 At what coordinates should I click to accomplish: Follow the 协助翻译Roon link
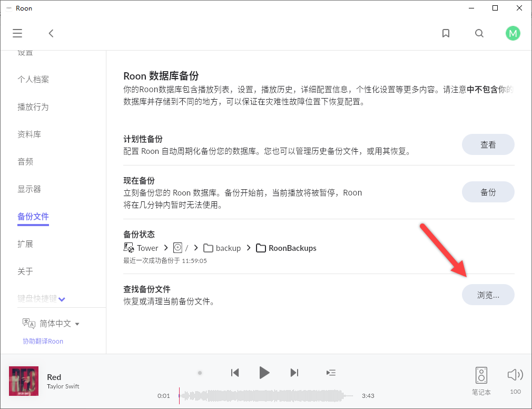click(x=43, y=341)
